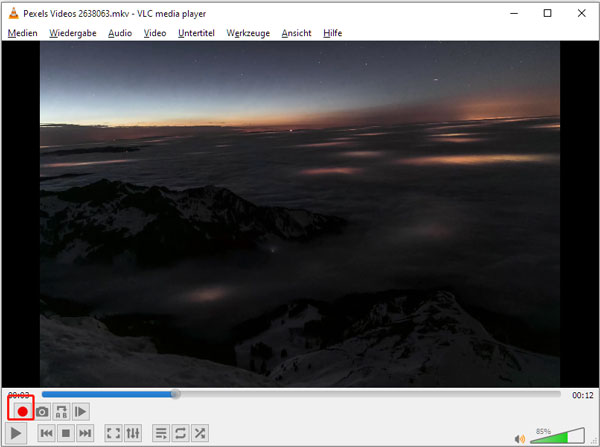Show the playlist
Viewport: 600px width, 447px height.
(x=161, y=433)
